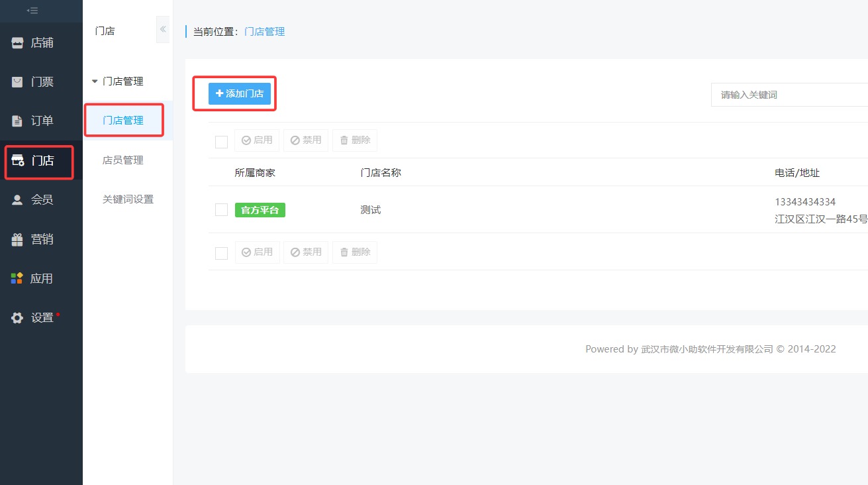Open 订单 orders via its document icon

(x=18, y=121)
